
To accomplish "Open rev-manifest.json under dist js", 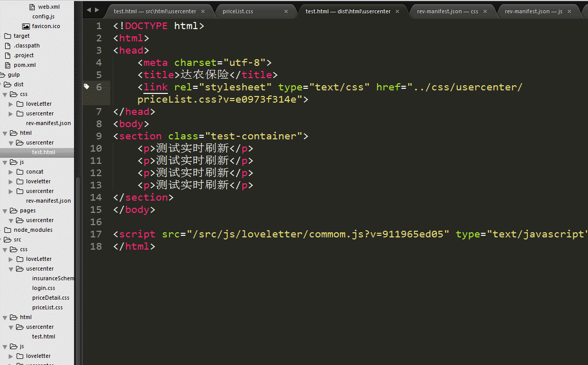I will (x=48, y=201).
